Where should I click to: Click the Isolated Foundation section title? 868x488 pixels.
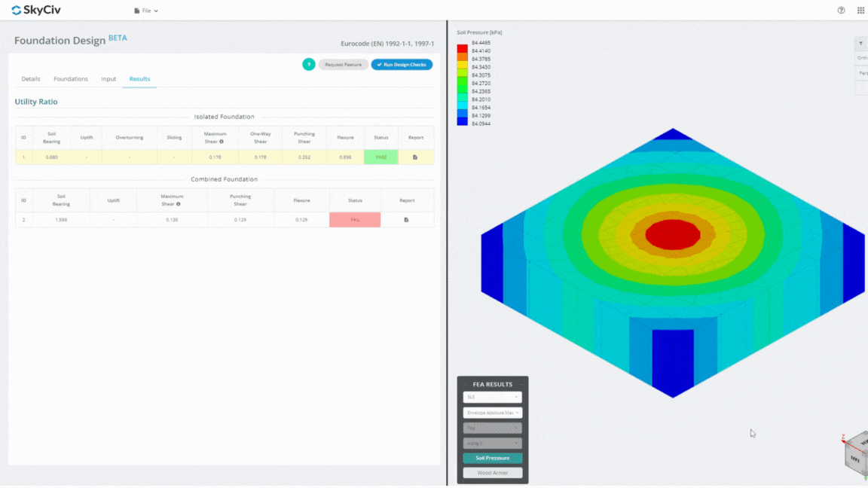pos(225,117)
